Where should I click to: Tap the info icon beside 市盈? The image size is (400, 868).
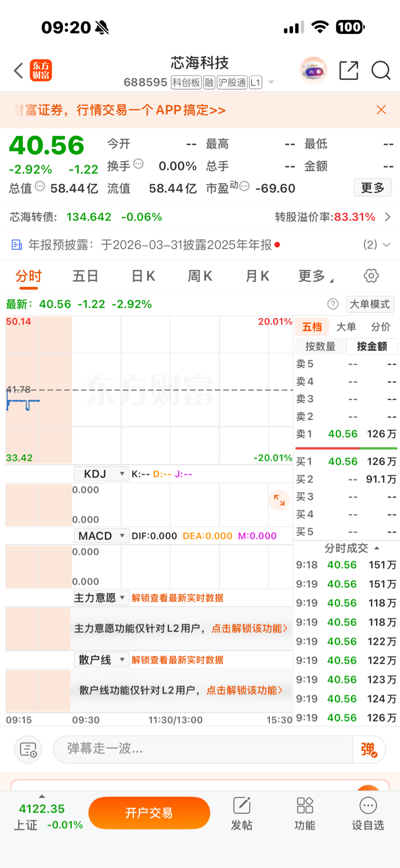click(x=244, y=186)
